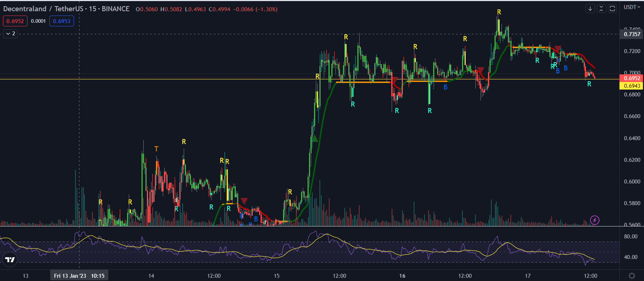Click the TradingView logo
Screen dimensions: 644x281
(10, 260)
